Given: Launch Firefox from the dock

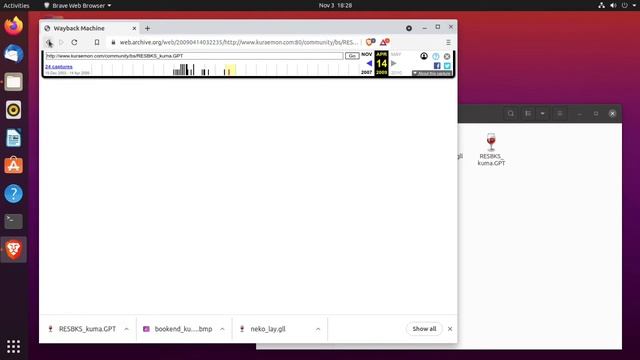Looking at the screenshot, I should 13,26.
